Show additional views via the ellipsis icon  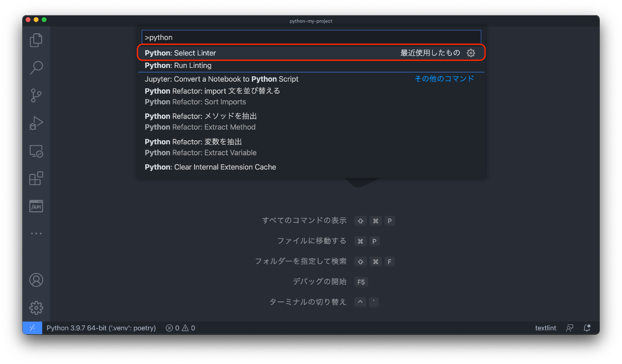point(36,233)
